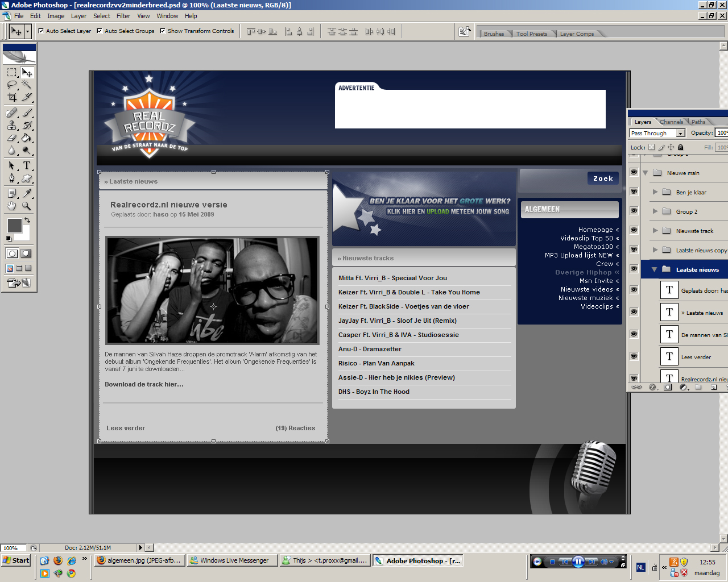The height and width of the screenshot is (582, 728).
Task: Collapse the selected Laatste nieuws group
Action: pos(655,269)
